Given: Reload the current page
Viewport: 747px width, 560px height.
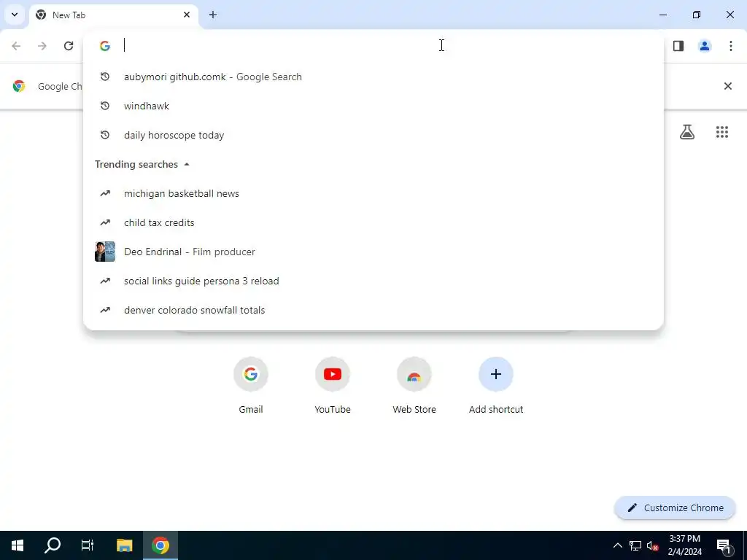Looking at the screenshot, I should (x=69, y=46).
